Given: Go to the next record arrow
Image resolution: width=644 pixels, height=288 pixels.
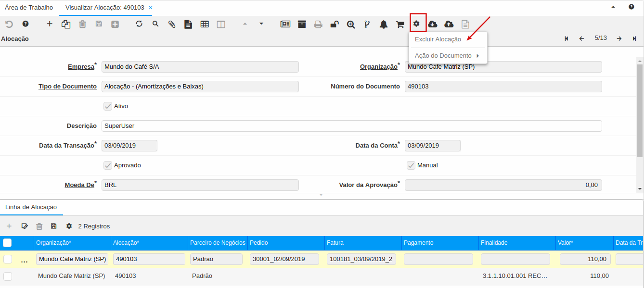Looking at the screenshot, I should pyautogui.click(x=619, y=38).
